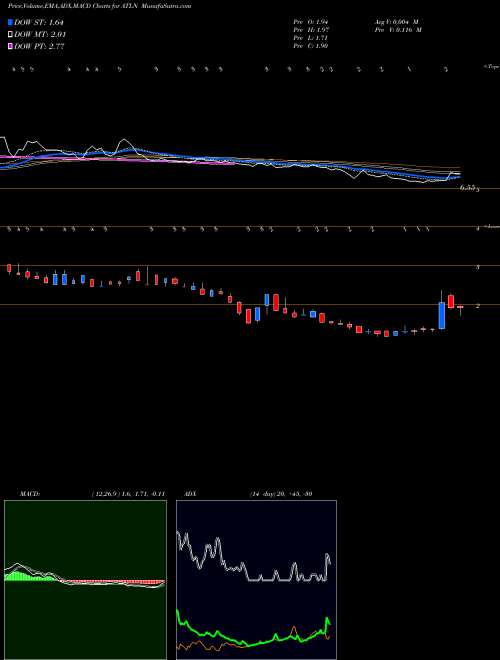
Task: Click the 'Avg V: 0.004 M' value
Action: point(396,22)
